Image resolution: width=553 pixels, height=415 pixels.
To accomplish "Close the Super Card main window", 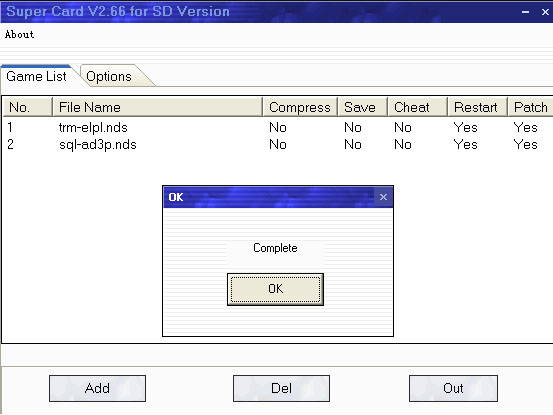I will [x=545, y=12].
